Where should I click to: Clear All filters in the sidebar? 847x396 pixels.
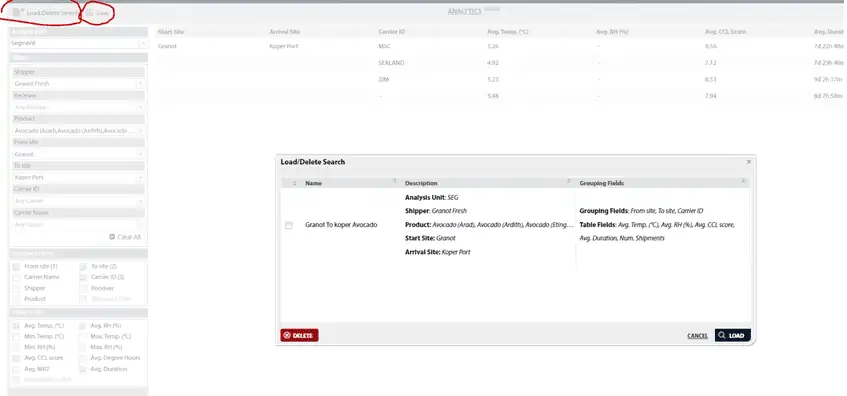click(x=125, y=237)
